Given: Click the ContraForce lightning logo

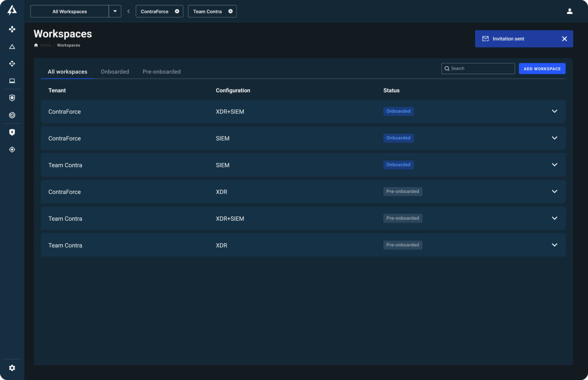Looking at the screenshot, I should [12, 10].
